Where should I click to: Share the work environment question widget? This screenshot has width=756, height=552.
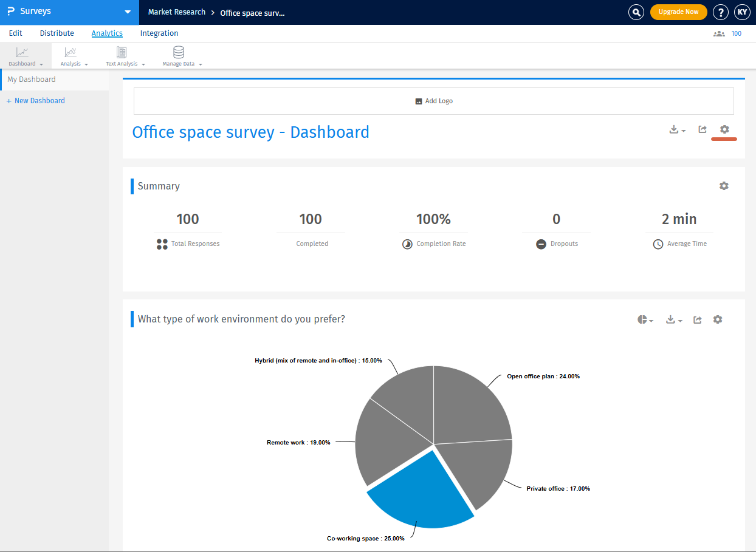click(x=697, y=319)
